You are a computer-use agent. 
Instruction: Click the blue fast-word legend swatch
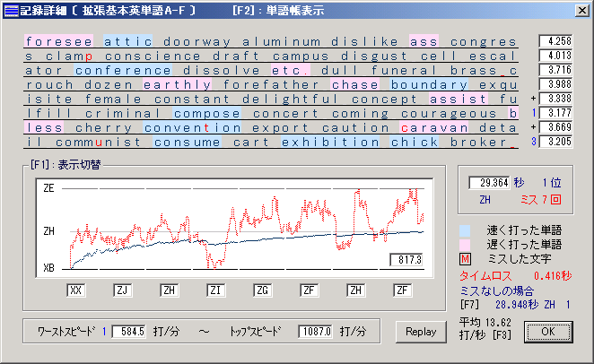[x=465, y=230]
